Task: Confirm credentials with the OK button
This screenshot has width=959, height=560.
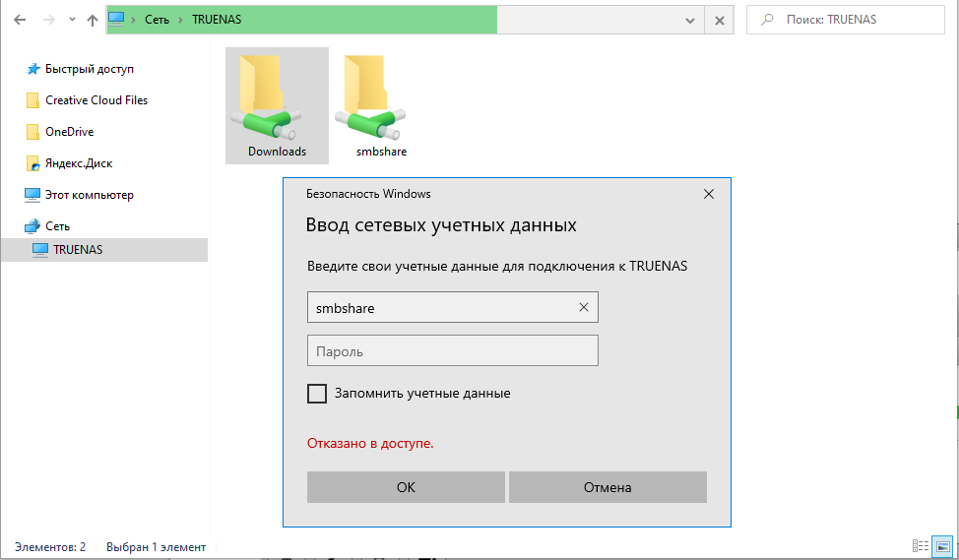Action: pos(406,486)
